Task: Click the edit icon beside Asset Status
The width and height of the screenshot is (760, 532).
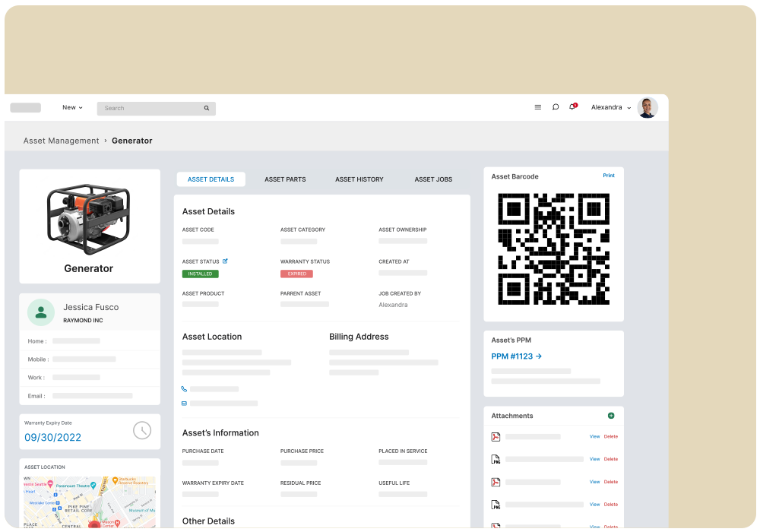Action: [x=225, y=261]
